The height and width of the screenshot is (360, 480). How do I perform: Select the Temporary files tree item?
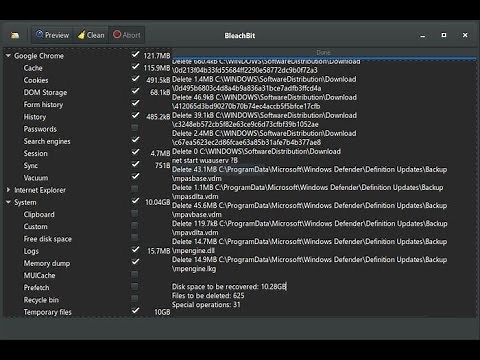[x=47, y=312]
